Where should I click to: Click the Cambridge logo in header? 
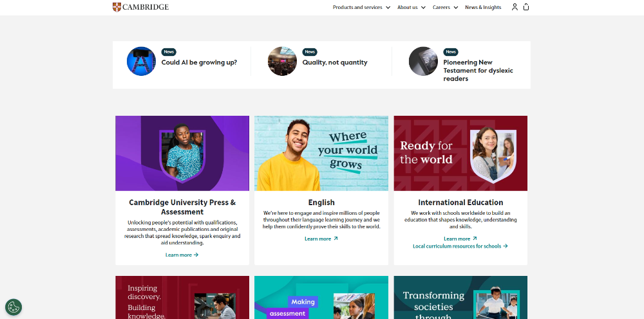pos(140,7)
